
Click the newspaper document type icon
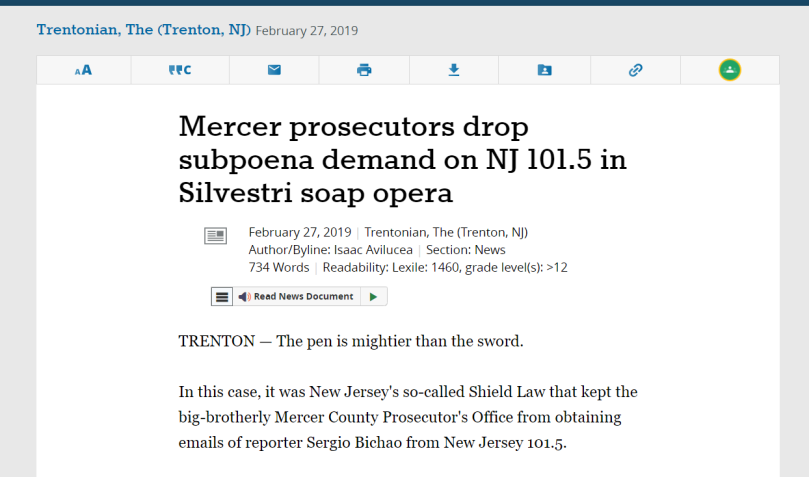pyautogui.click(x=215, y=236)
